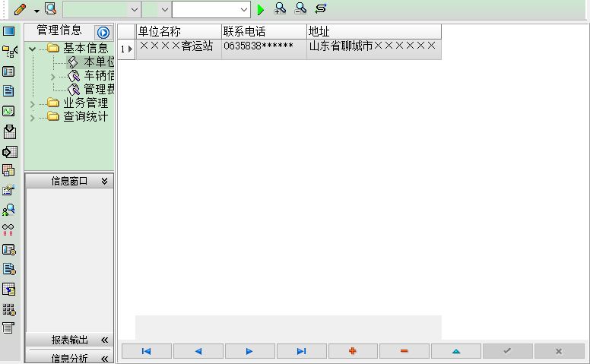Screen dimensions: 590x364
Task: Click the 地址 column header
Action: [x=374, y=31]
